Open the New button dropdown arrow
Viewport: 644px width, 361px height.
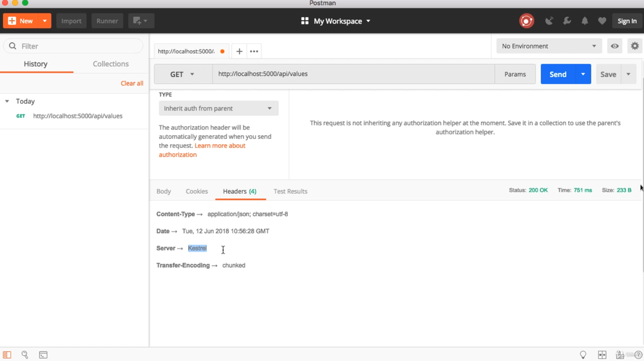(45, 21)
